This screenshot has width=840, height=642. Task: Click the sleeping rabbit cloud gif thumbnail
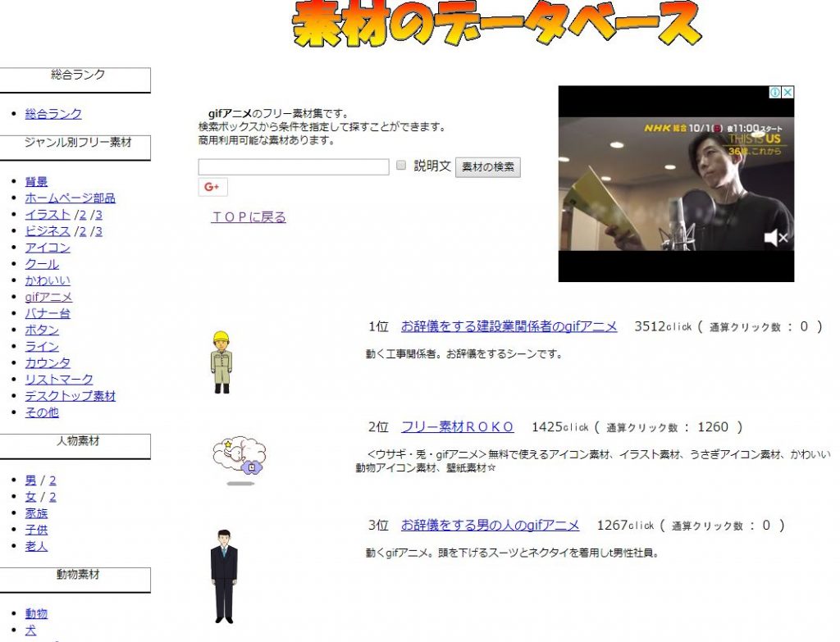[x=240, y=461]
